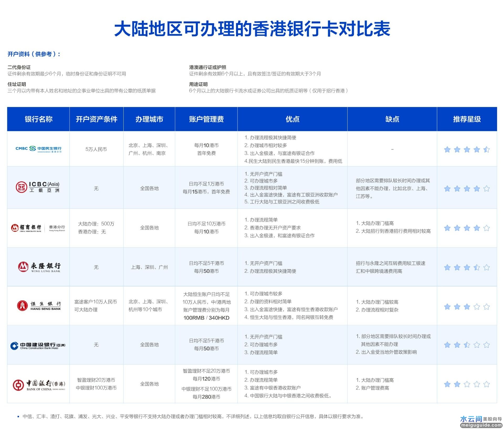This screenshot has width=504, height=429.
Task: Click 大陆招行到香港招行费用相对较高 drawback
Action: click(393, 231)
